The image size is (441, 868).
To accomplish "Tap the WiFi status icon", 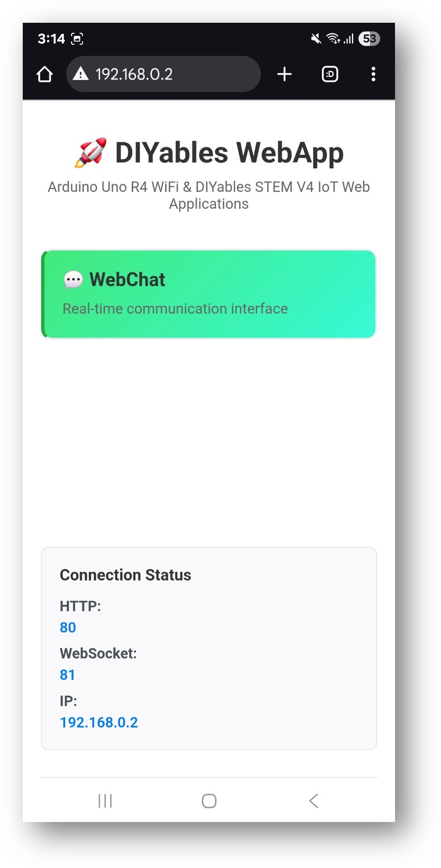I will click(335, 39).
